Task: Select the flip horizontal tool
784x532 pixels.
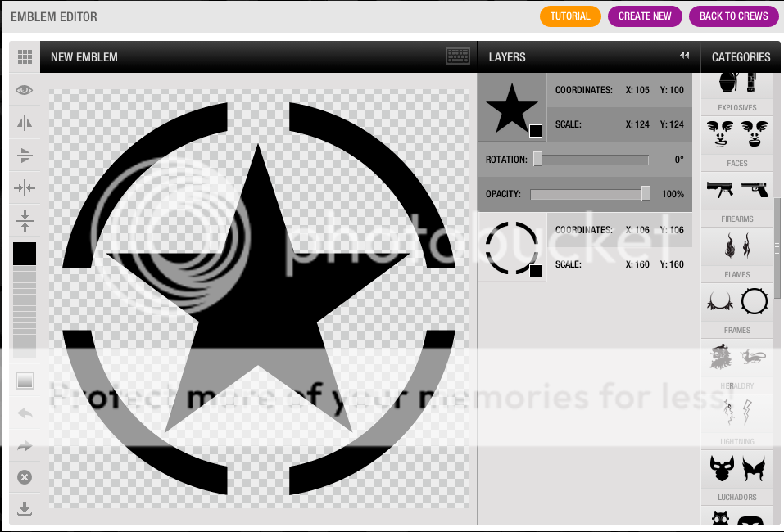Action: click(25, 123)
